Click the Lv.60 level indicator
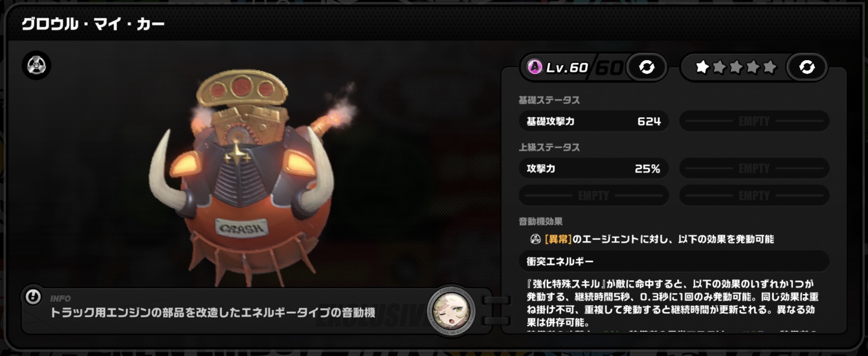Screen dimensions: 868x356 coord(567,68)
